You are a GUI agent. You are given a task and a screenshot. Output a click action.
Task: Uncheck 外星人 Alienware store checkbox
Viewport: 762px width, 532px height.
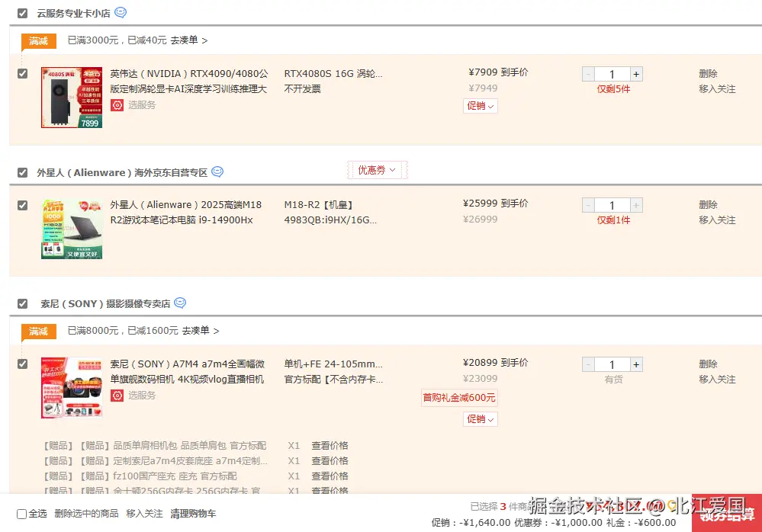click(22, 172)
